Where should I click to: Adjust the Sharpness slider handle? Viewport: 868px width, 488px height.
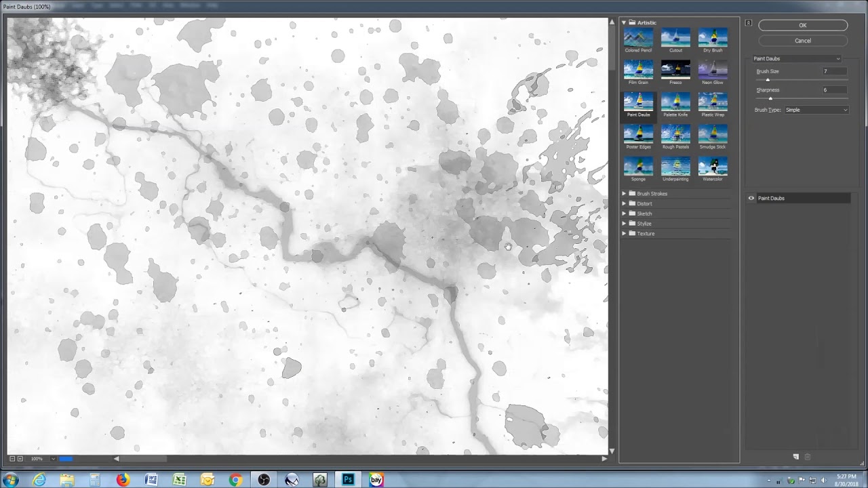pyautogui.click(x=770, y=99)
